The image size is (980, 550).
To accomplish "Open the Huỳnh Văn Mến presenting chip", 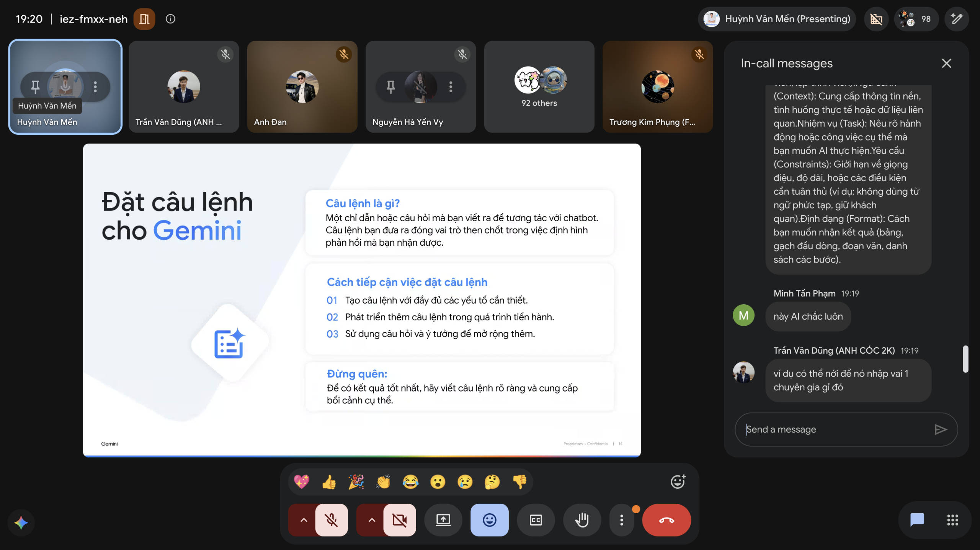I will pyautogui.click(x=777, y=19).
